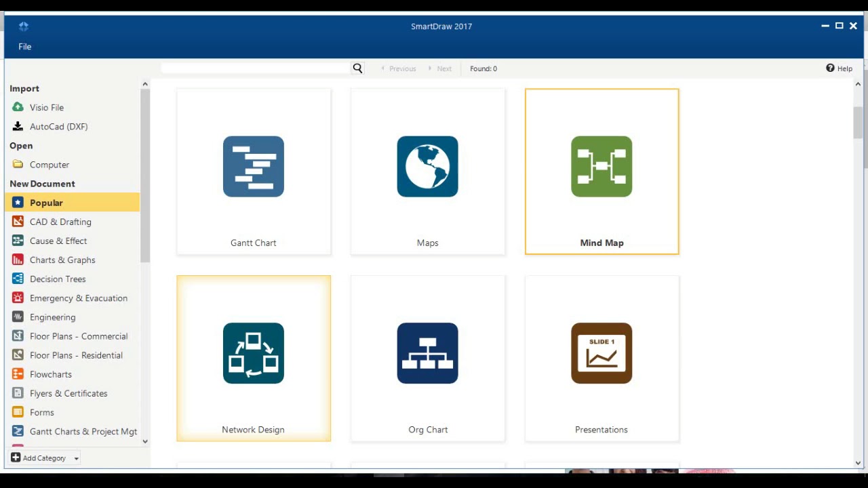Screen dimensions: 868x488
Task: Click the Add Category button label
Action: click(x=44, y=458)
